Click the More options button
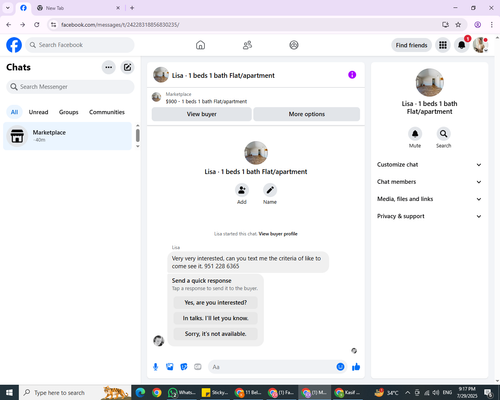The image size is (500, 400). [x=307, y=114]
